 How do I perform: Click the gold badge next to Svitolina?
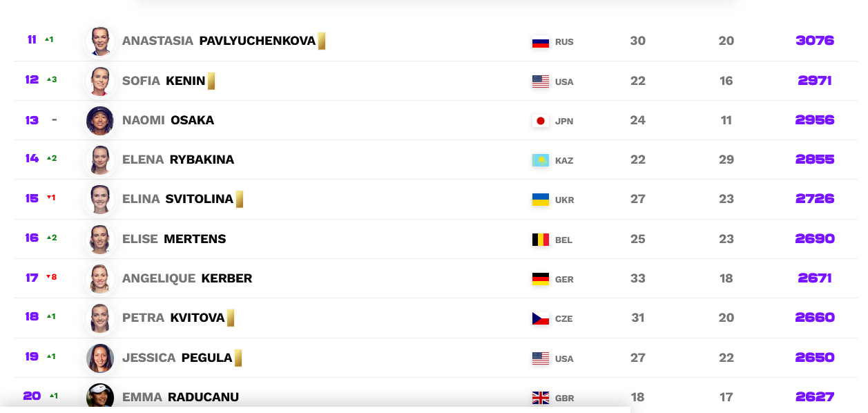tap(240, 200)
